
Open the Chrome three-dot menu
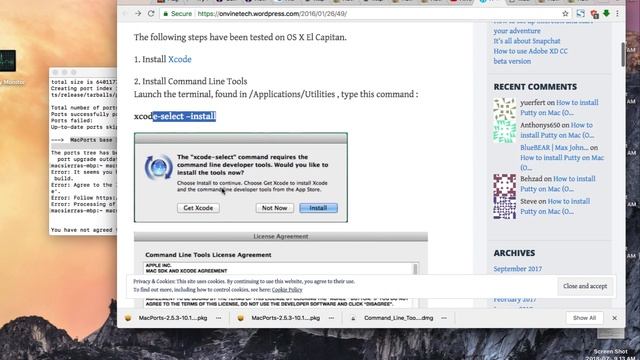coord(618,13)
